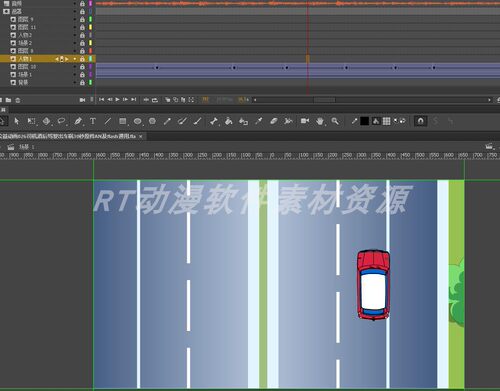Click the Center Frame timeline icon
Image resolution: width=500 pixels, height=391 pixels.
pyautogui.click(x=146, y=100)
